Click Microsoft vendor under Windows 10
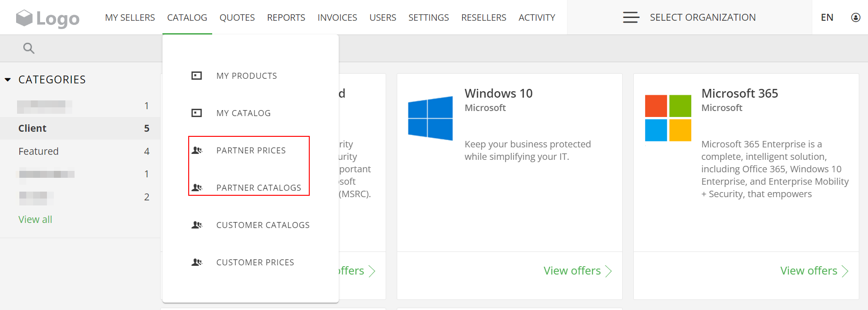 point(485,108)
